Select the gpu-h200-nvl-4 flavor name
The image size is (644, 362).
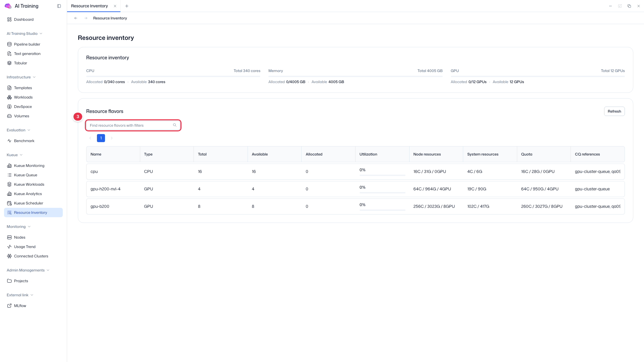[105, 189]
